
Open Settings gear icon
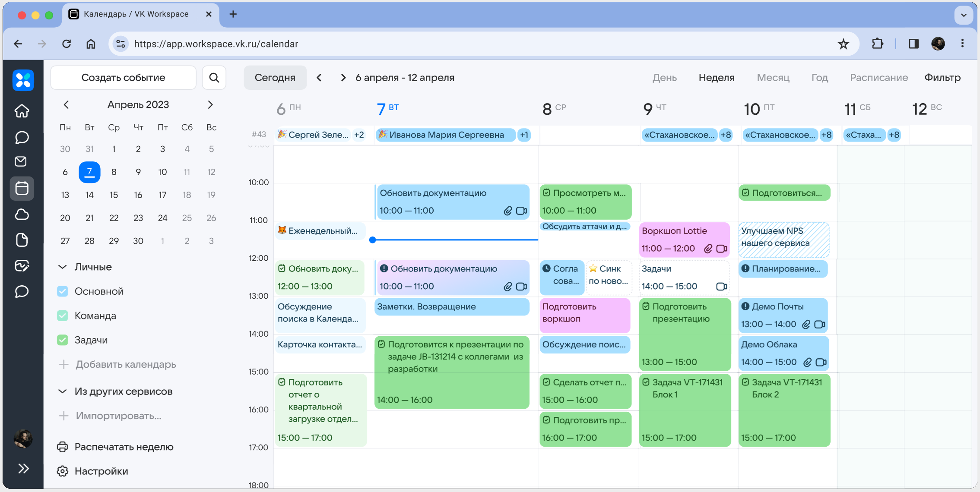click(x=63, y=471)
